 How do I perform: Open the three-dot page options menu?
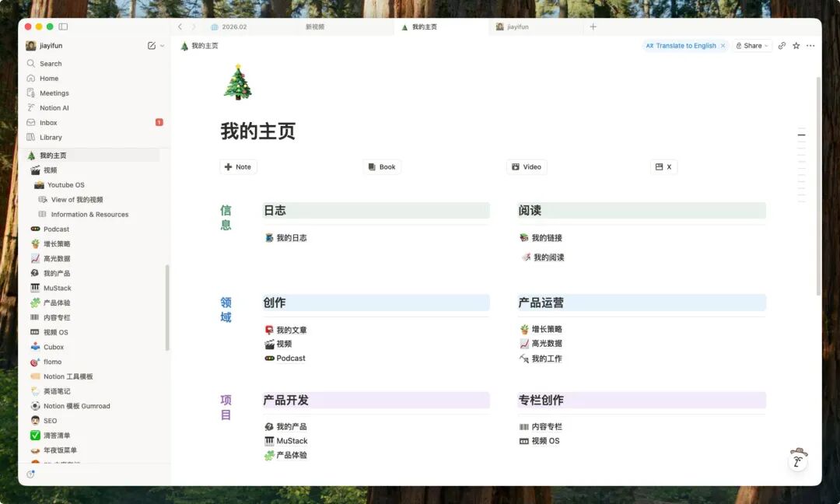(x=810, y=46)
